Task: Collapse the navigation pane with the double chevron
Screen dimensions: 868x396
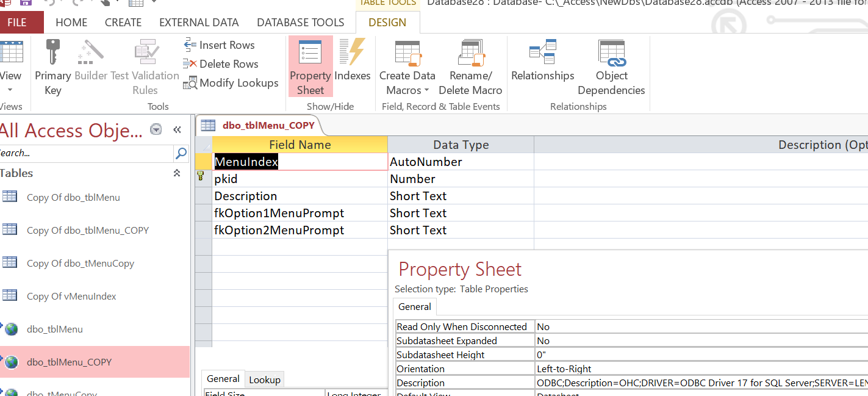Action: click(177, 129)
